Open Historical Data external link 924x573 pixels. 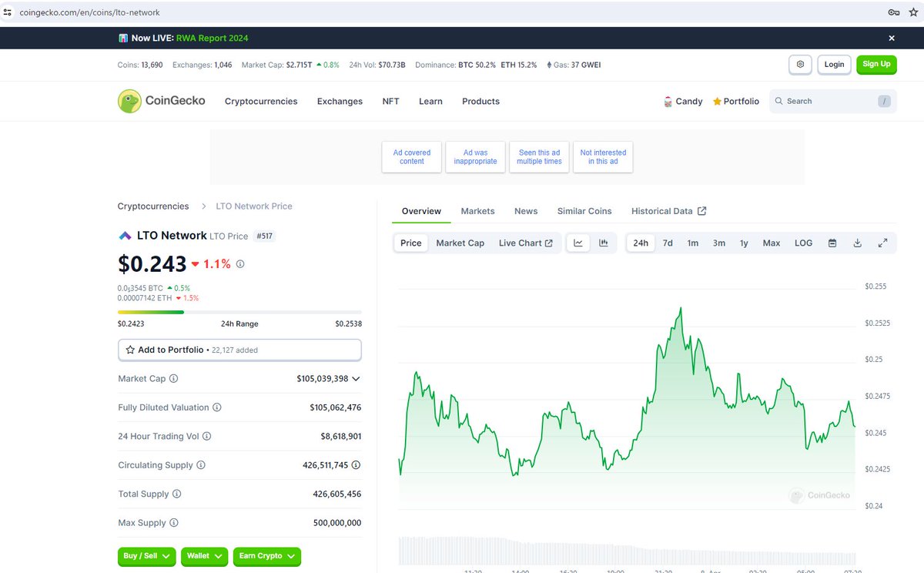pos(668,211)
